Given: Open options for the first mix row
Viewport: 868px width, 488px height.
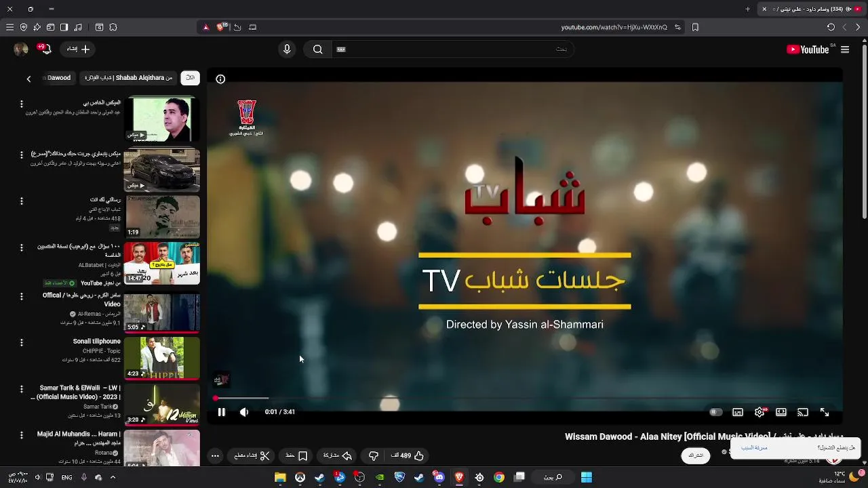Looking at the screenshot, I should [22, 104].
